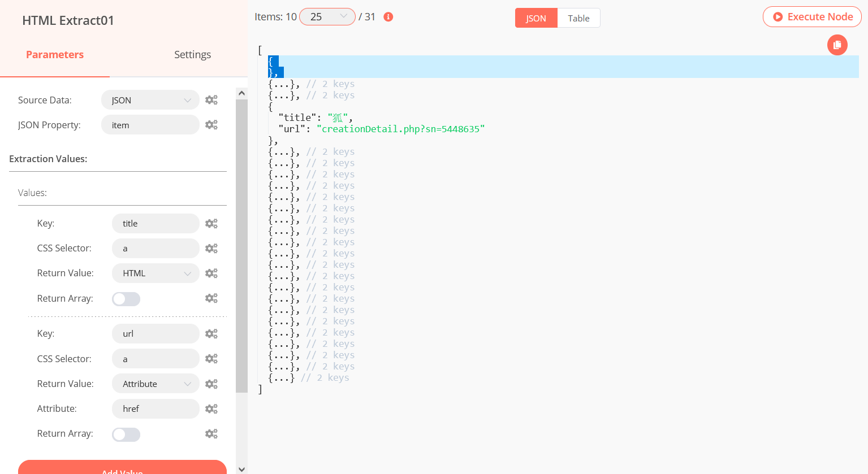868x474 pixels.
Task: Change the items per page dropdown showing 25
Action: click(x=327, y=16)
